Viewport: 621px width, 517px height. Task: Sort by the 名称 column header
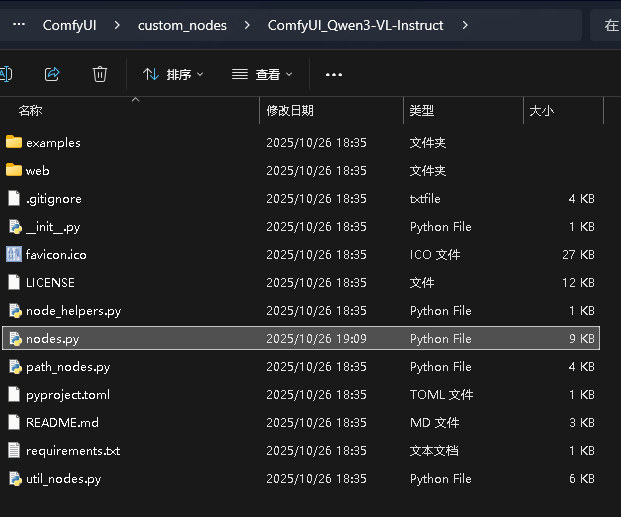click(30, 111)
